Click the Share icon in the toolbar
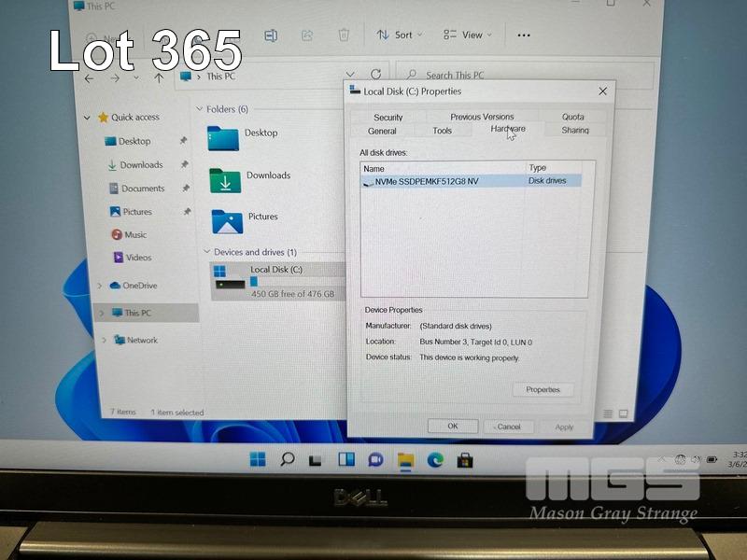The height and width of the screenshot is (560, 747). (307, 35)
